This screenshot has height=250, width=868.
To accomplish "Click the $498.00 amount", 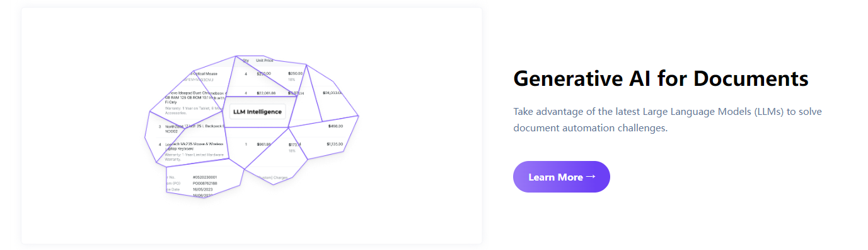I will pyautogui.click(x=335, y=126).
